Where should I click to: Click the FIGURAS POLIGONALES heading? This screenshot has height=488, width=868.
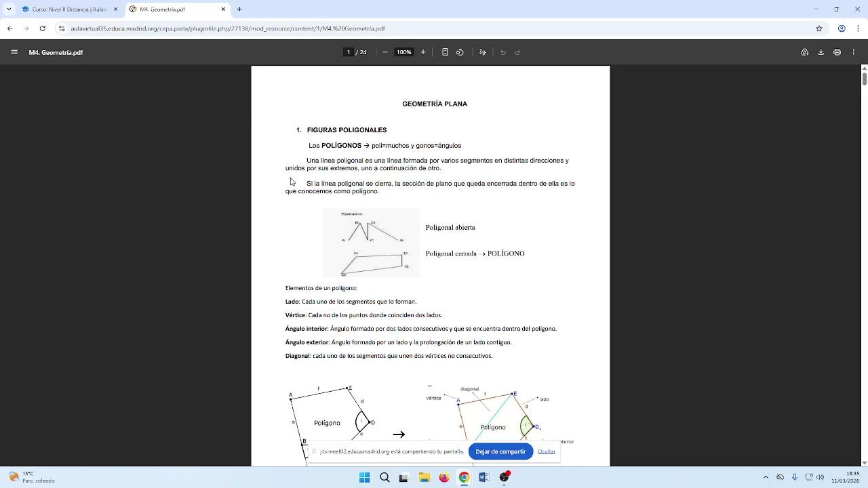(347, 130)
